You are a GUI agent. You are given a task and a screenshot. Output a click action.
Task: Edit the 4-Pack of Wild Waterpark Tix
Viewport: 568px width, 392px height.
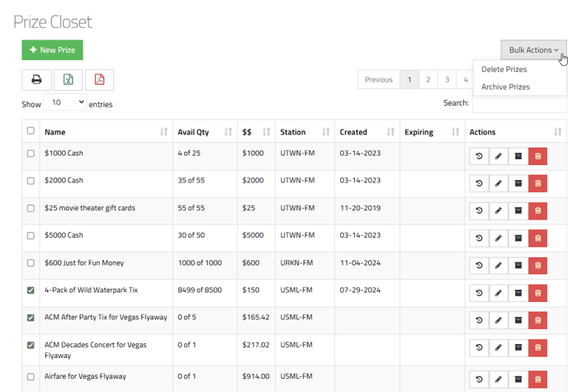(x=498, y=293)
